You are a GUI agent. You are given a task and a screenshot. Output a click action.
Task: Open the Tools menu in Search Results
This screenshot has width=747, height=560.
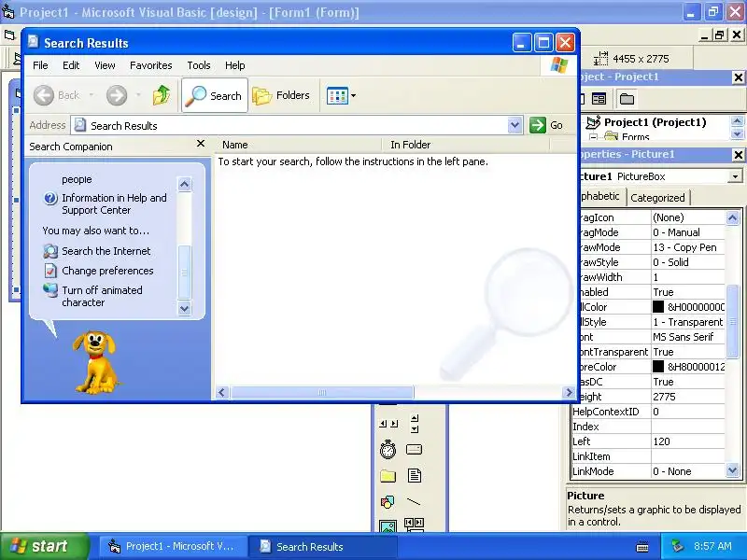tap(199, 65)
